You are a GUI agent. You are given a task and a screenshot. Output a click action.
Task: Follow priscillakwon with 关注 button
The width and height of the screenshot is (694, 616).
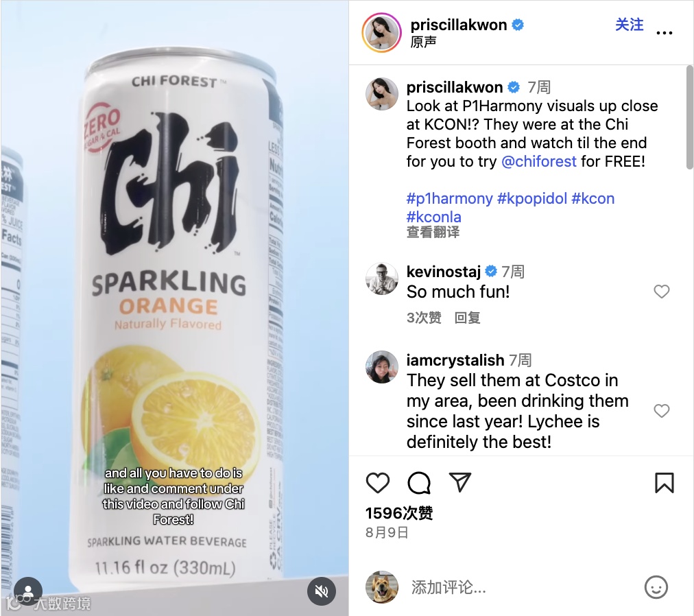pyautogui.click(x=629, y=25)
